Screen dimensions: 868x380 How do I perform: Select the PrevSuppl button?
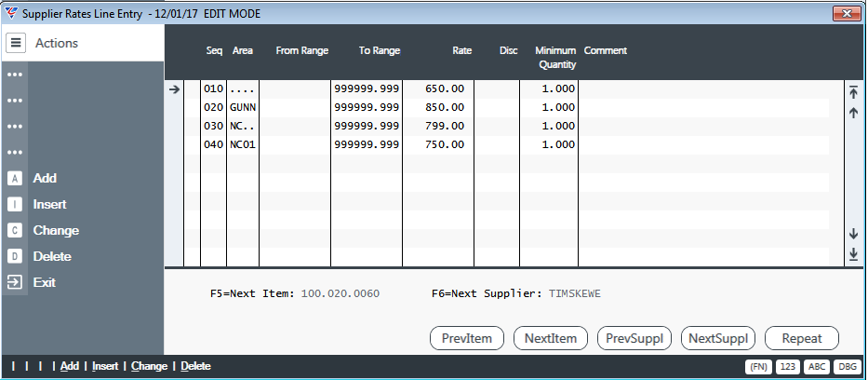(x=634, y=338)
